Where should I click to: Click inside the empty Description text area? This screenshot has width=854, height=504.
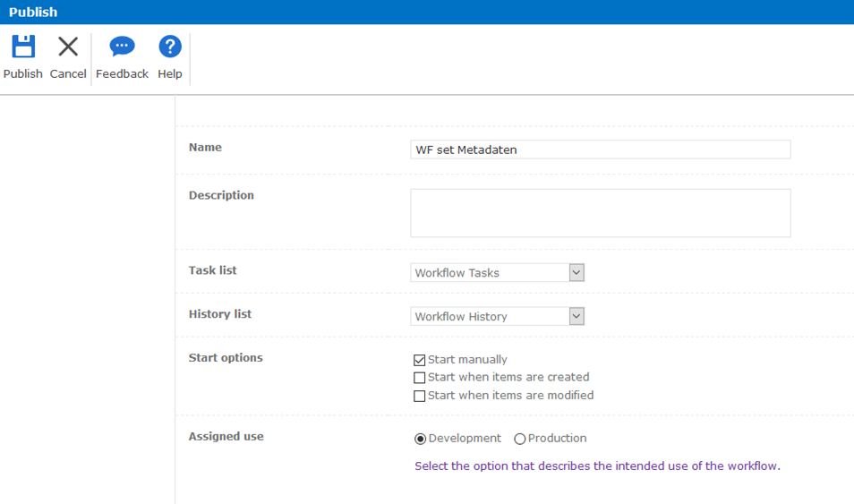(x=600, y=213)
